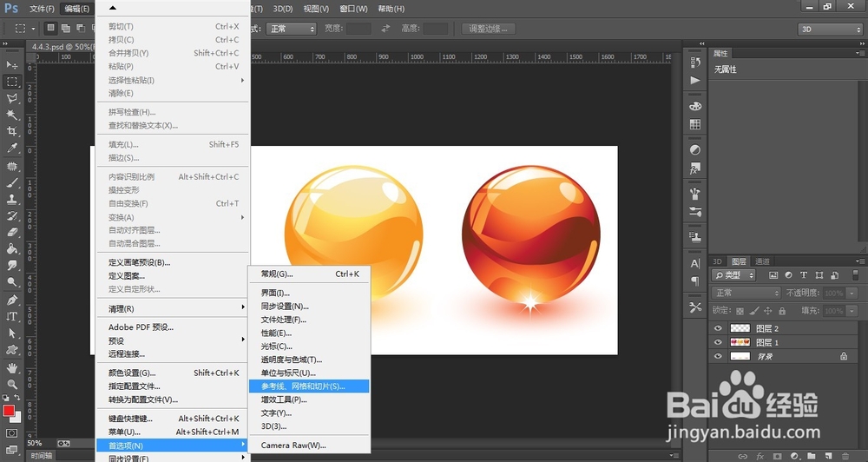Open the History panel icon
The image size is (868, 462).
click(695, 63)
